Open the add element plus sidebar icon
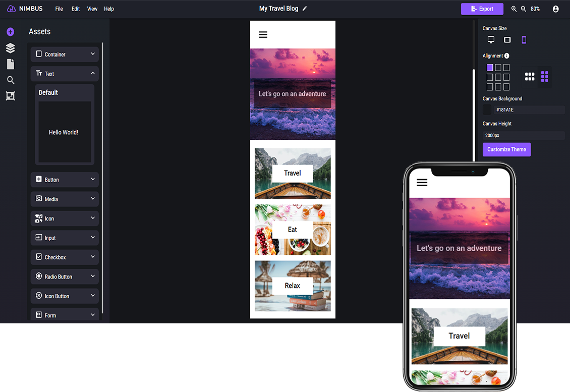 11,32
